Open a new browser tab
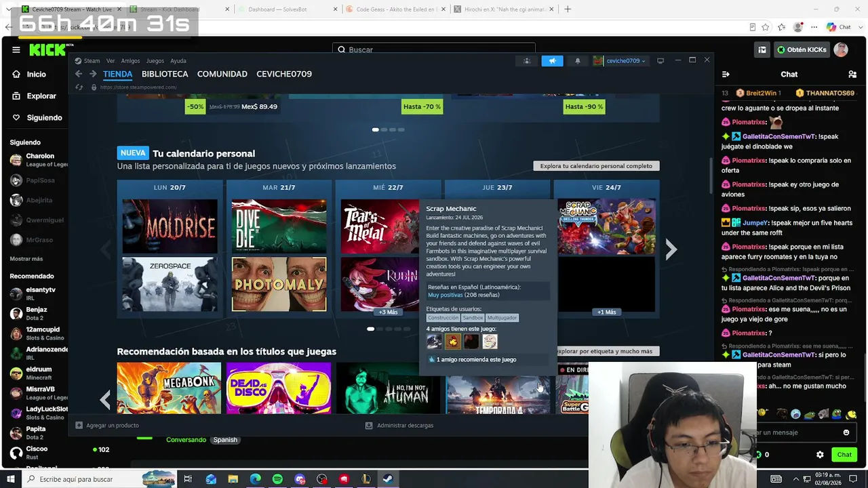The width and height of the screenshot is (868, 488). (568, 9)
